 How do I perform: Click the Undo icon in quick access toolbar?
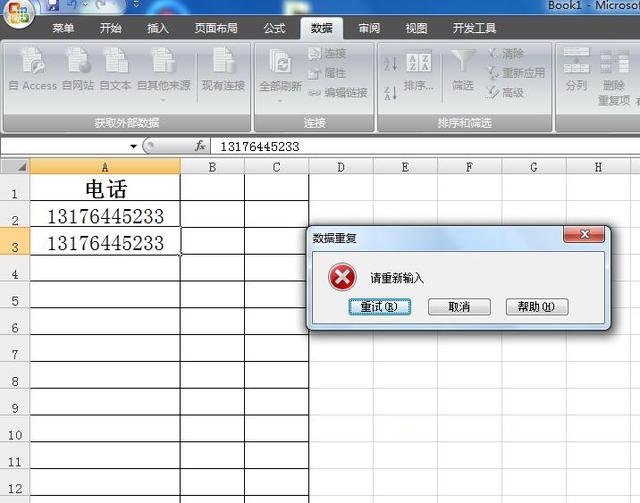point(72,4)
